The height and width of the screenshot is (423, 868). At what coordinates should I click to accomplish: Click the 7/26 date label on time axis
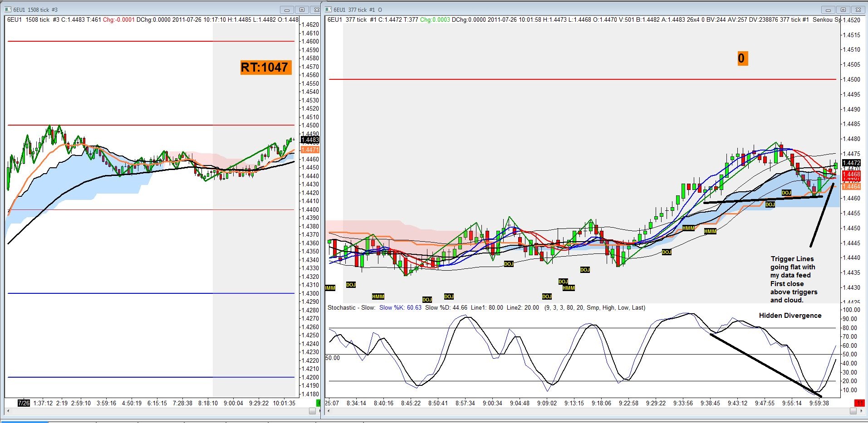(x=24, y=403)
